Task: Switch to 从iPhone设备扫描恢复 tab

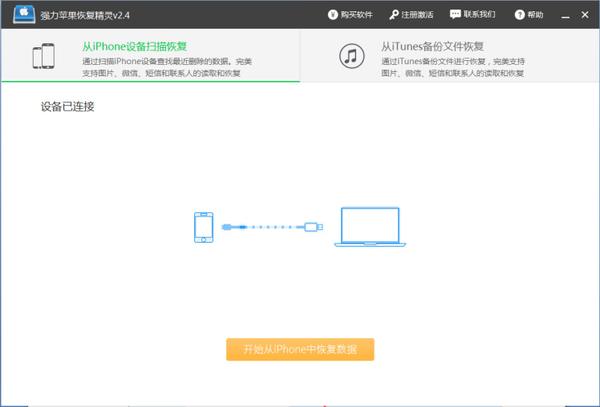Action: coord(151,56)
